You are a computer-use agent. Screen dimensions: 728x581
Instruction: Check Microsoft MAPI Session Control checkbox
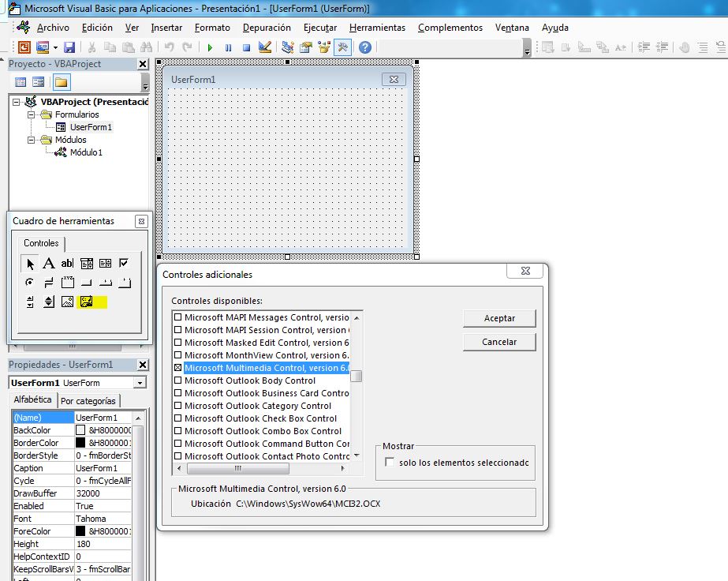point(177,330)
